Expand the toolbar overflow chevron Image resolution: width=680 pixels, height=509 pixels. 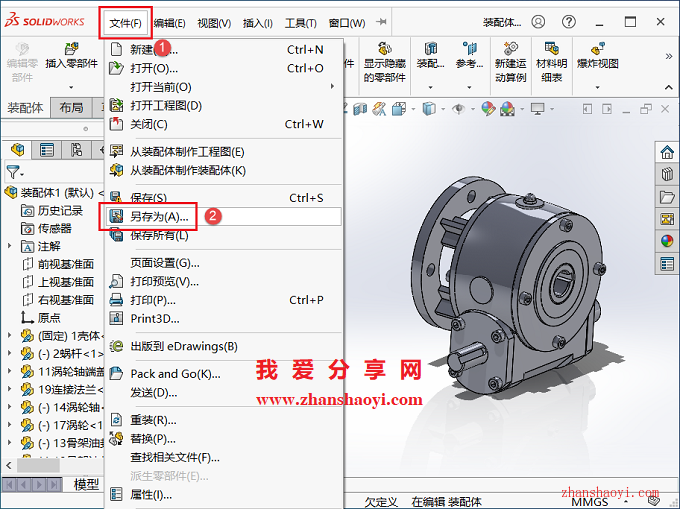(669, 56)
